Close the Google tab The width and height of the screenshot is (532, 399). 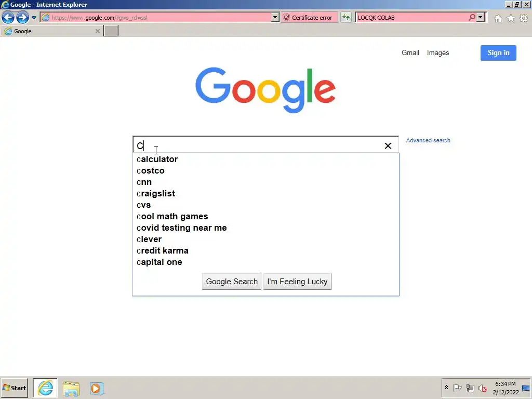tap(97, 31)
